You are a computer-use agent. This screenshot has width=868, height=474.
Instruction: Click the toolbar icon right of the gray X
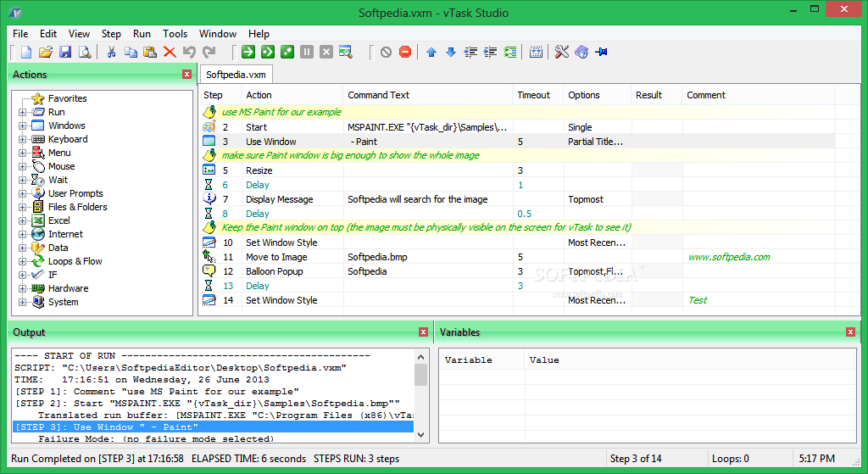[346, 52]
